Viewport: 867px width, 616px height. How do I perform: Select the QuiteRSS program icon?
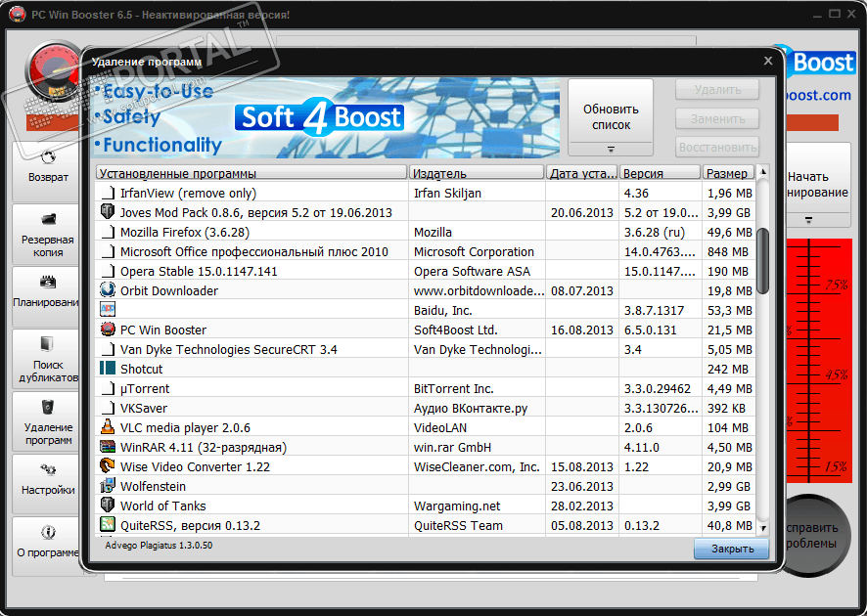[108, 524]
